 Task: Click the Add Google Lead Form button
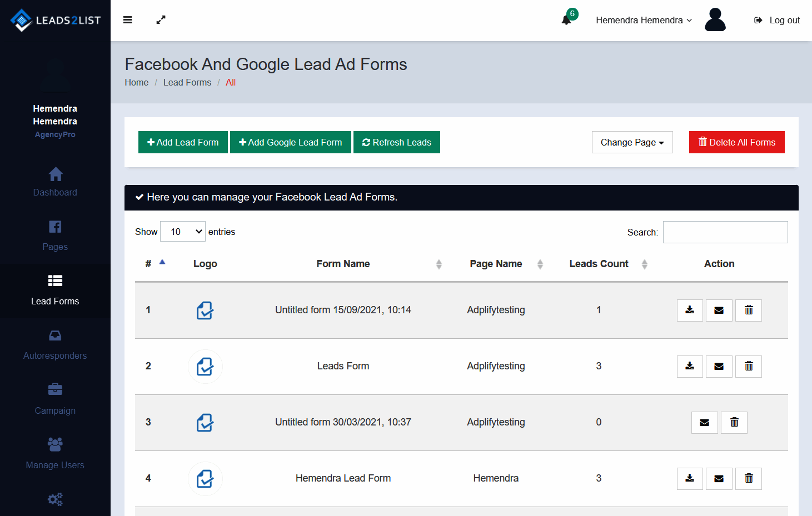click(290, 142)
